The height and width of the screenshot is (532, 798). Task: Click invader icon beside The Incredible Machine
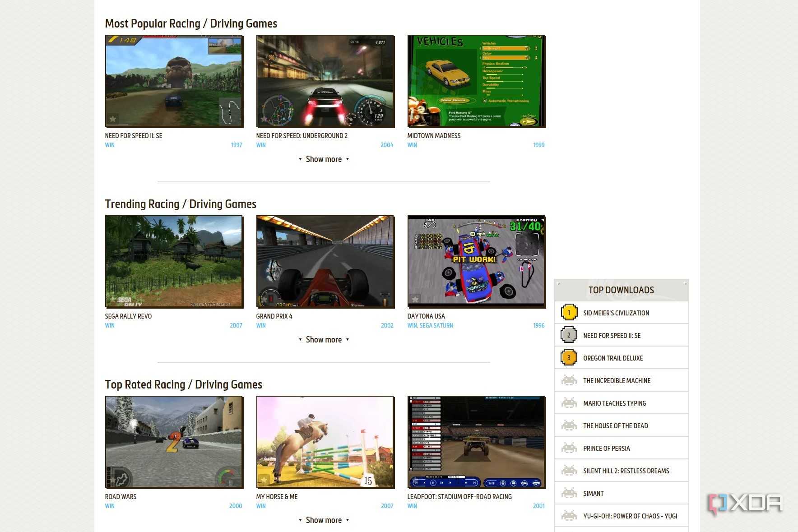click(569, 380)
